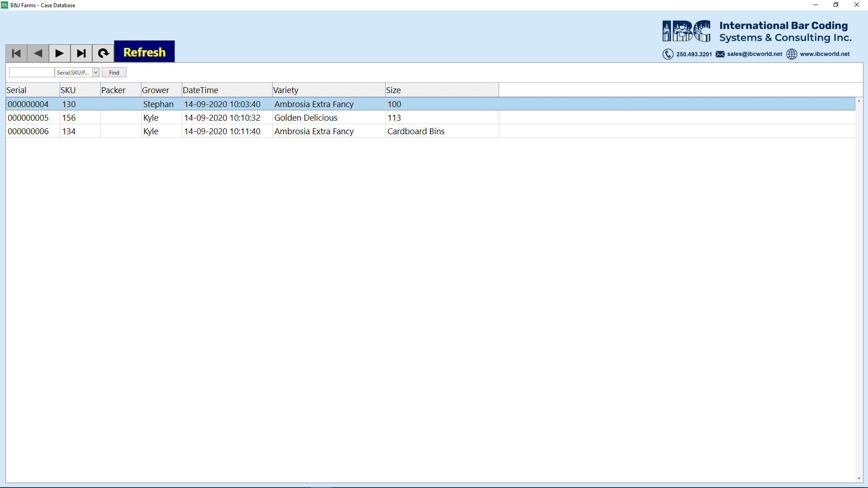868x488 pixels.
Task: Click the sales@ibcworld.net email link
Action: (754, 54)
